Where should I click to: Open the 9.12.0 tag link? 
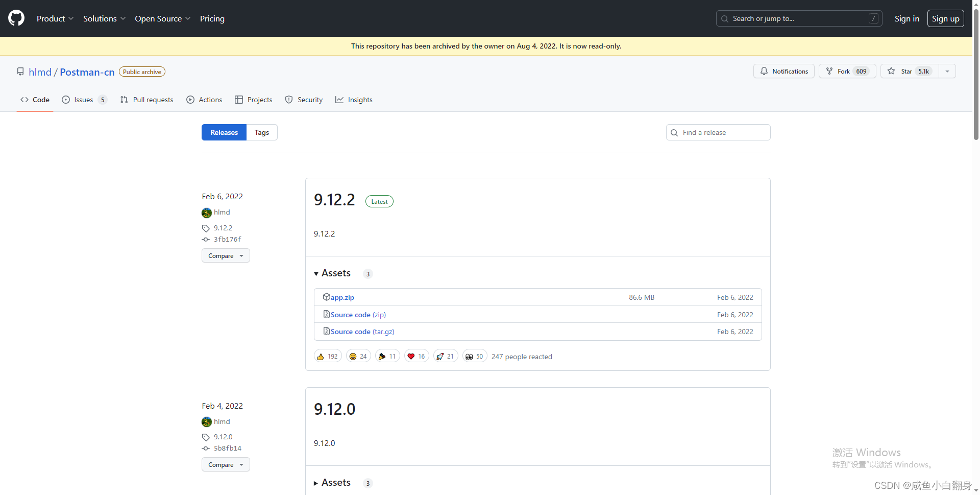223,437
